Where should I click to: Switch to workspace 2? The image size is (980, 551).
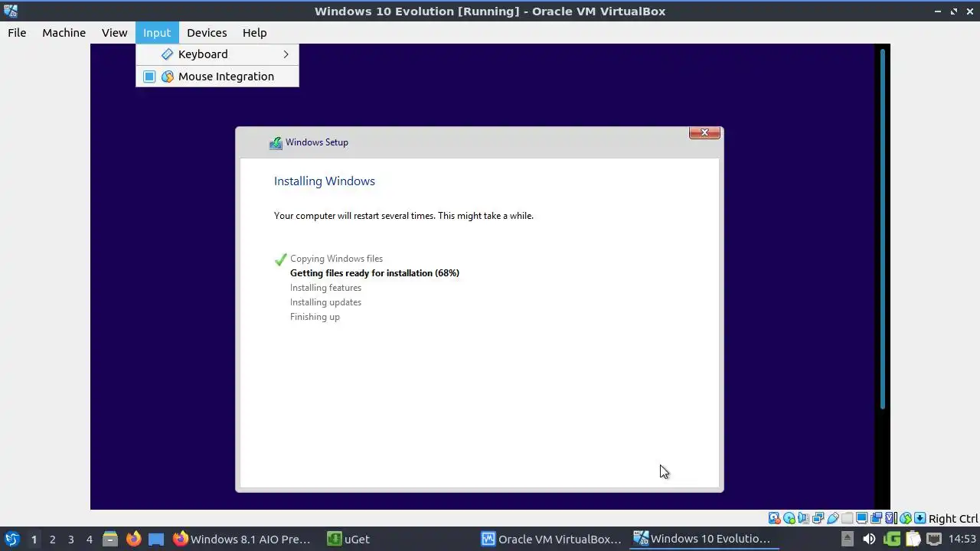[52, 539]
